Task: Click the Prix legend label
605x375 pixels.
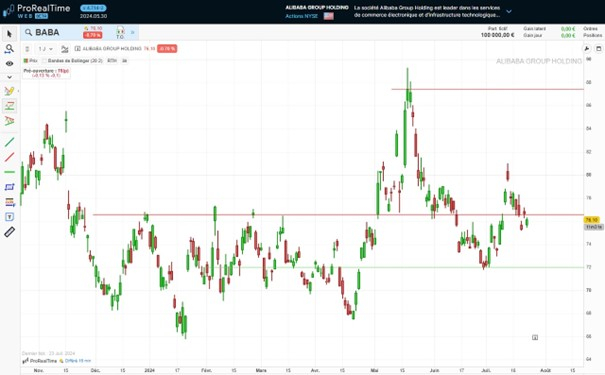Action: coord(34,61)
